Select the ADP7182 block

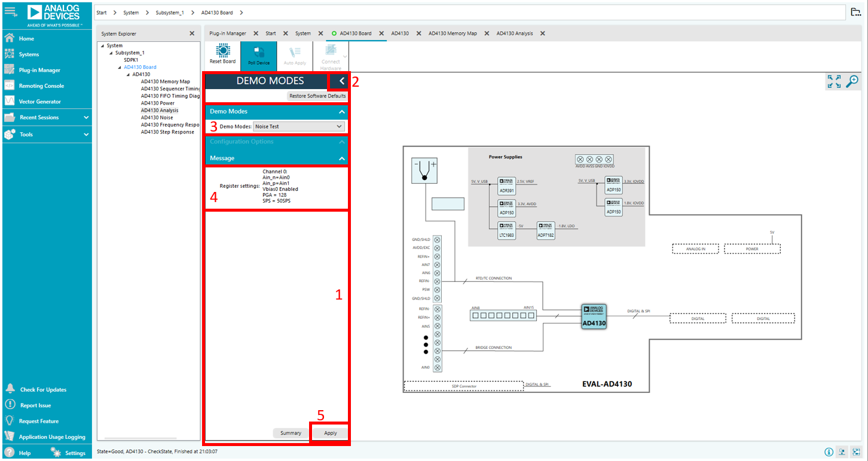coord(546,230)
